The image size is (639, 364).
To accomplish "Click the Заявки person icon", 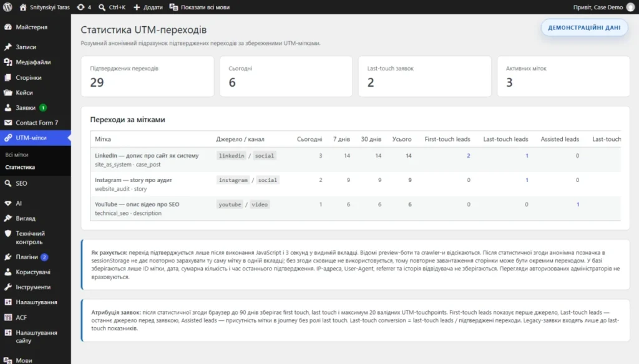I will point(7,107).
